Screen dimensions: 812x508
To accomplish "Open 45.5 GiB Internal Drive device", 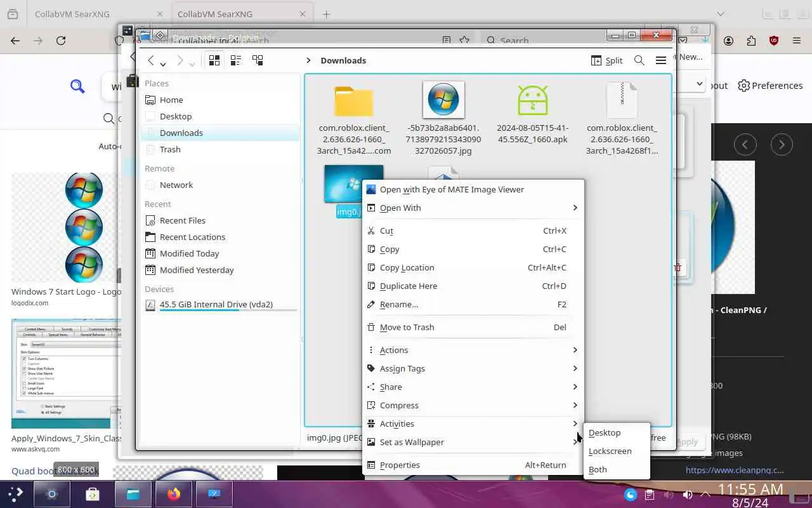I will pos(219,305).
